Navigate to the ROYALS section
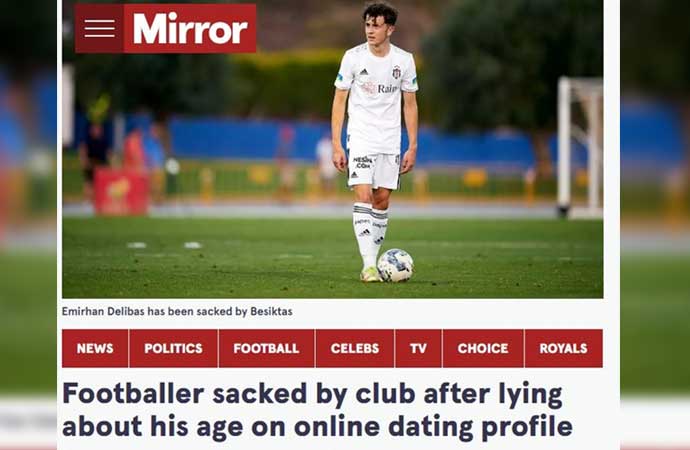The width and height of the screenshot is (690, 450). tap(563, 348)
